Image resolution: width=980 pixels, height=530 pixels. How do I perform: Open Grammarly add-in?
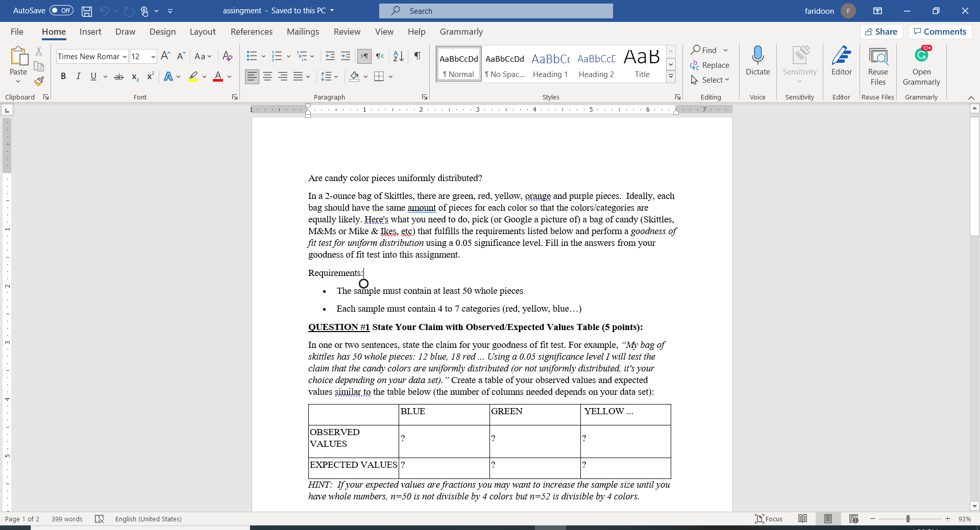pyautogui.click(x=921, y=66)
